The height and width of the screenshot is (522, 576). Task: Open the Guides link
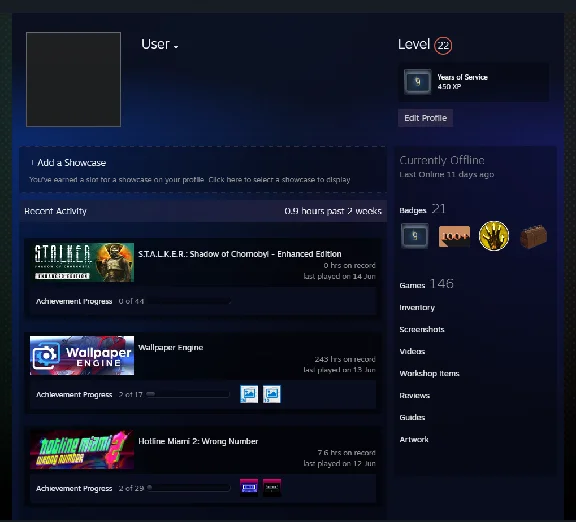tap(412, 417)
